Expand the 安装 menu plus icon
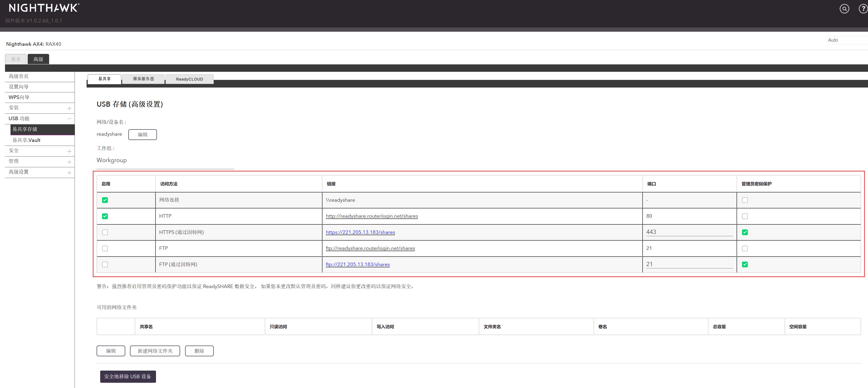The width and height of the screenshot is (868, 388). (69, 108)
